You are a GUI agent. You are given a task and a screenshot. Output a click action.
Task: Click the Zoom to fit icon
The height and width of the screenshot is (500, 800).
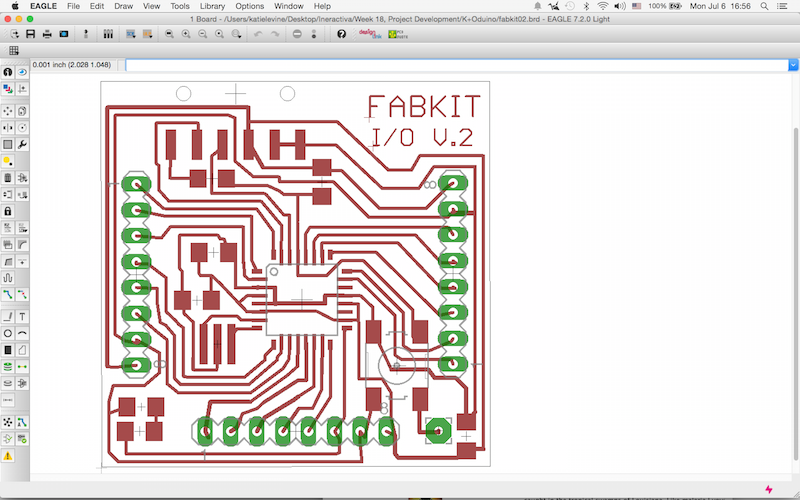169,34
